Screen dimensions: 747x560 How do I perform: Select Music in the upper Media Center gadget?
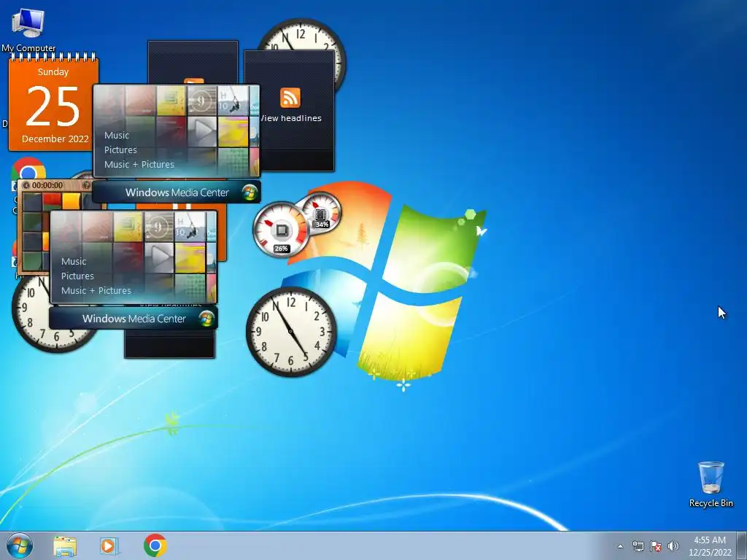pyautogui.click(x=117, y=135)
